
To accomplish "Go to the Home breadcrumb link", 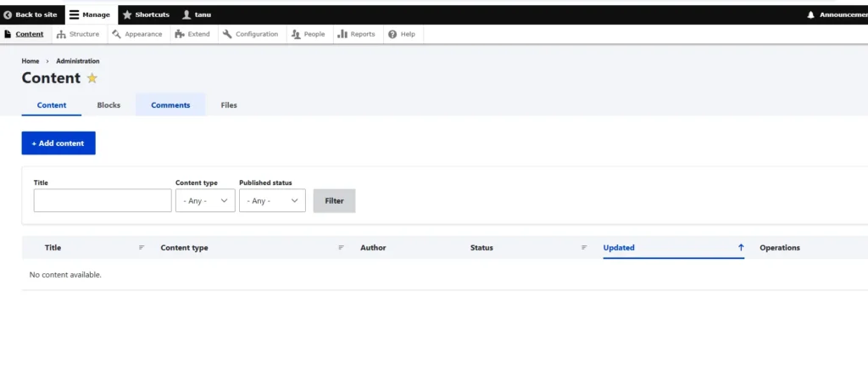I will coord(31,61).
